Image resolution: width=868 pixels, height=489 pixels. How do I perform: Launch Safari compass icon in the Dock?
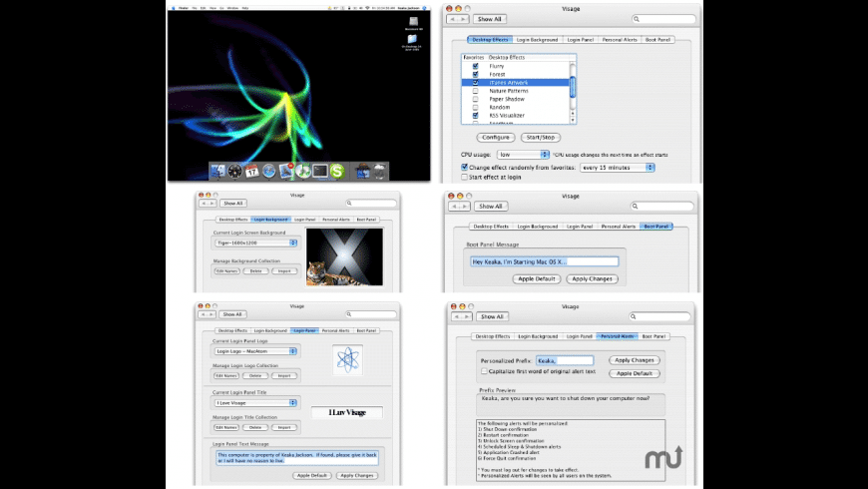click(x=269, y=171)
